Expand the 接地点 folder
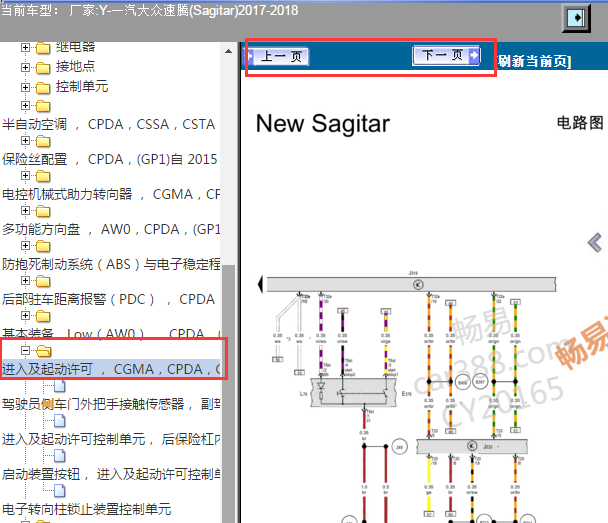Screen dimensions: 608x523 coord(25,67)
